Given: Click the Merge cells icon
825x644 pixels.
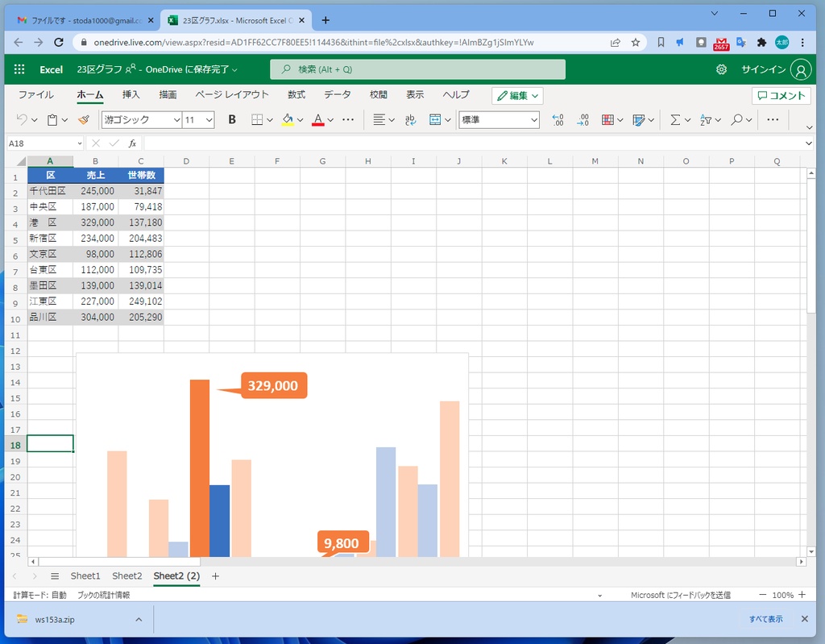Looking at the screenshot, I should 435,119.
